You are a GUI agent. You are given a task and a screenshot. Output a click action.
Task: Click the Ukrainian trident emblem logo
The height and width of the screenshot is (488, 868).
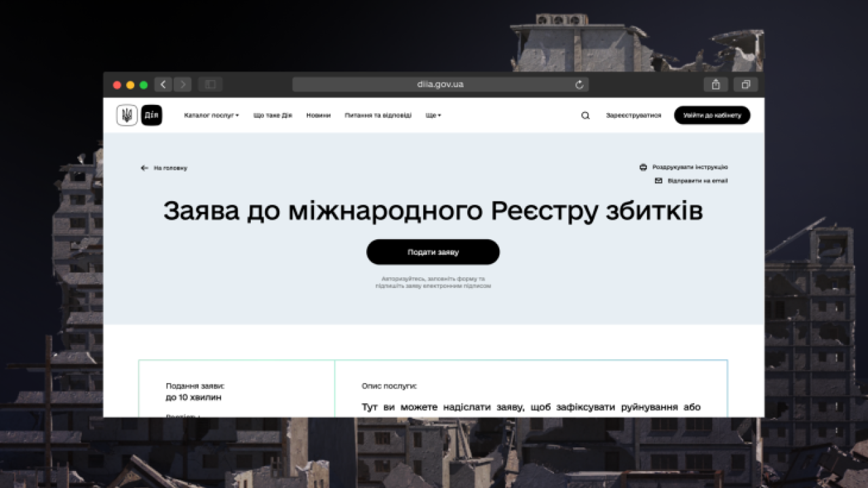coord(127,115)
